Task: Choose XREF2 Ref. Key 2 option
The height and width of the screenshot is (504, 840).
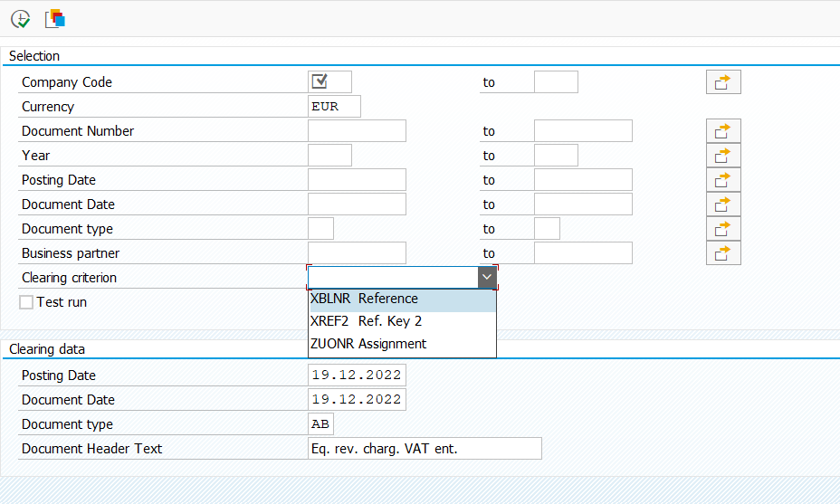Action: pyautogui.click(x=402, y=321)
